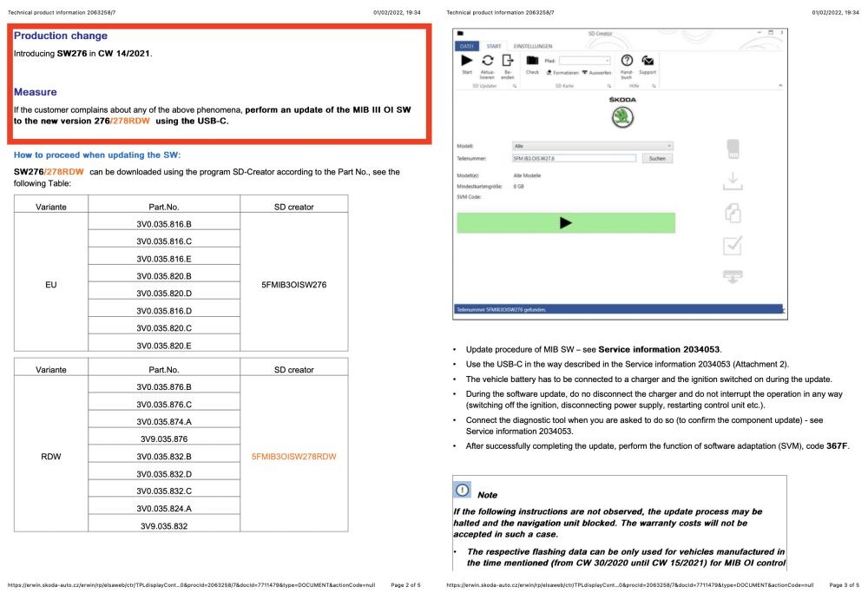Screen dimensions: 868x607
Task: Click the Start play icon in SD Updater
Action: (x=467, y=61)
